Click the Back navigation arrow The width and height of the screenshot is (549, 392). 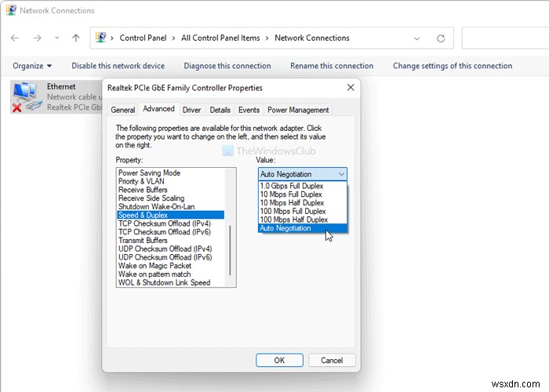(x=15, y=38)
